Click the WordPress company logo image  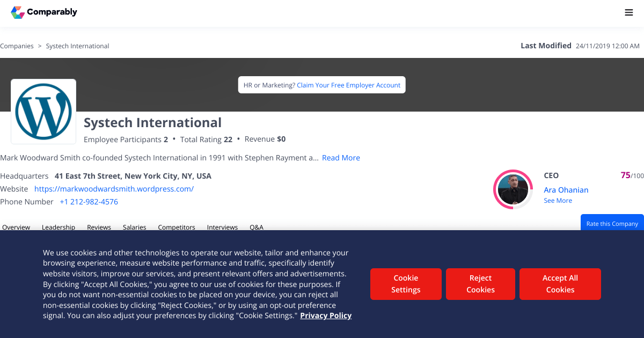coord(43,112)
